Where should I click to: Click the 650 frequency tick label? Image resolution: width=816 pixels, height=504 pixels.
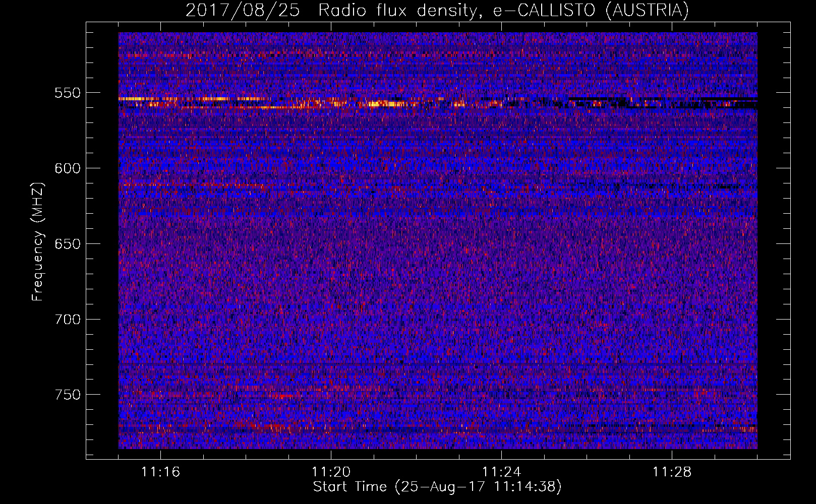pyautogui.click(x=68, y=244)
